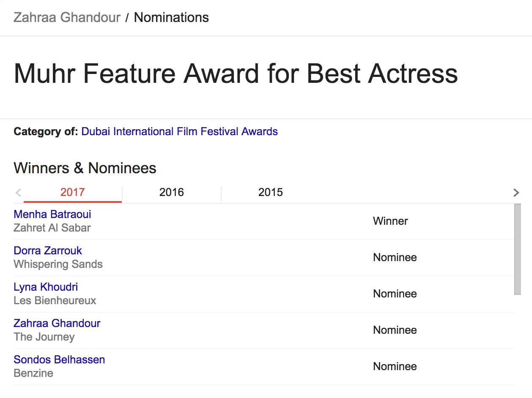Click the Winner label for Menha Batraoui
Viewport: 532px width, 398px height.
pos(390,221)
